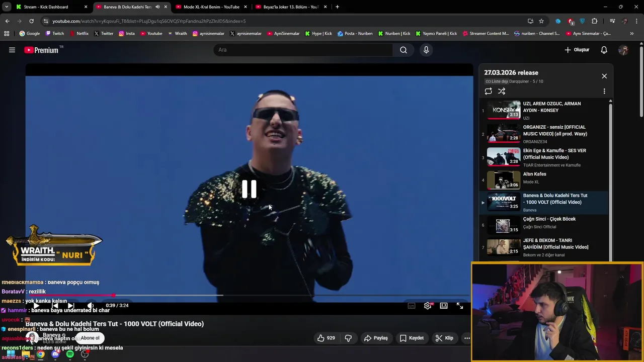644x362 pixels.
Task: Seek on the video progress bar
Action: (249, 296)
